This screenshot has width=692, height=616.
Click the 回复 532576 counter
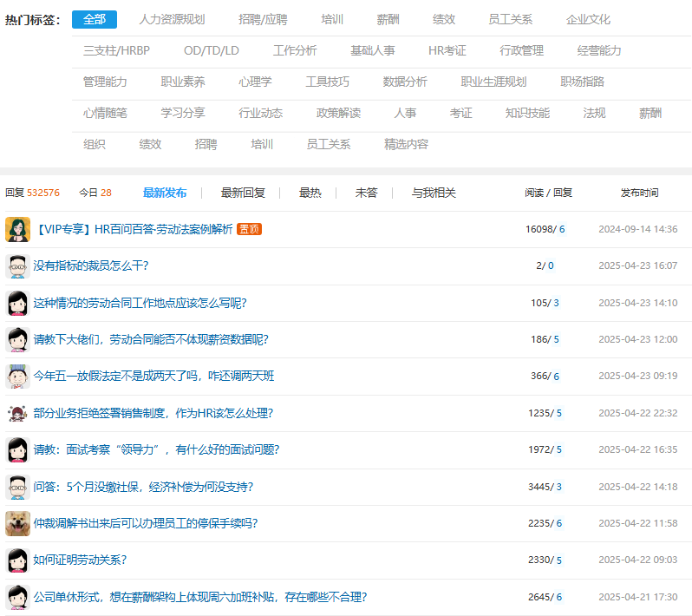[32, 193]
